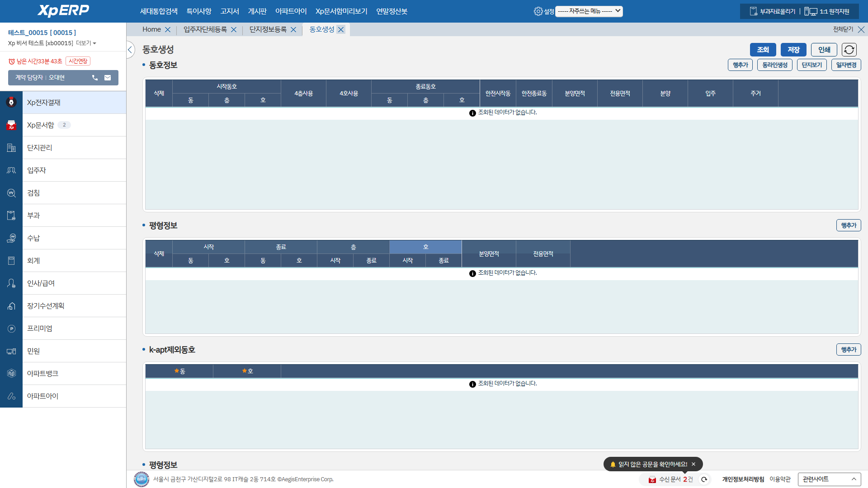
Task: Click the phone icon for contract manager
Action: [x=95, y=78]
